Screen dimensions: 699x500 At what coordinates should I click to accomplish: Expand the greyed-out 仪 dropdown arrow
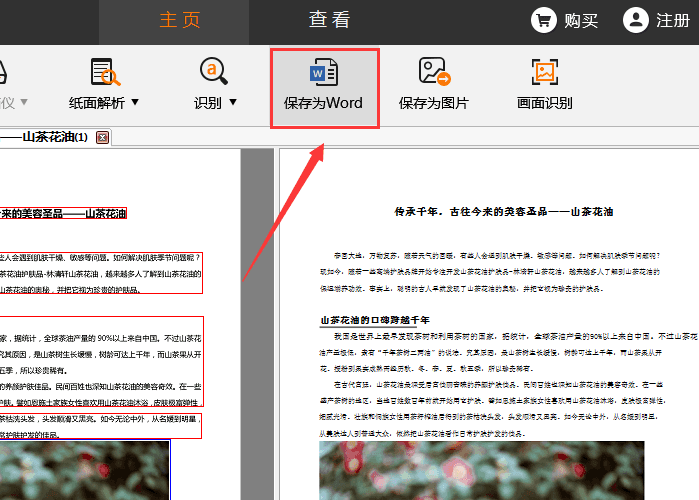[x=23, y=103]
